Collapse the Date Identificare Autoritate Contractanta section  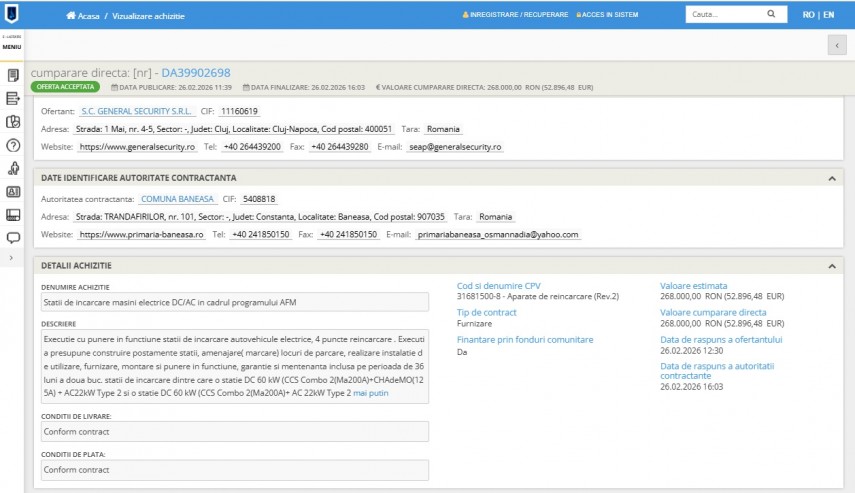(831, 178)
